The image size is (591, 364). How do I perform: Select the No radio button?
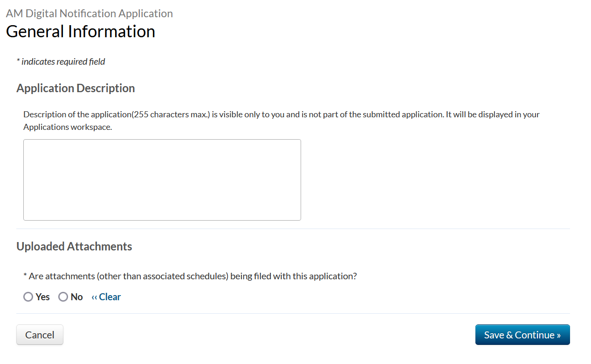click(63, 297)
